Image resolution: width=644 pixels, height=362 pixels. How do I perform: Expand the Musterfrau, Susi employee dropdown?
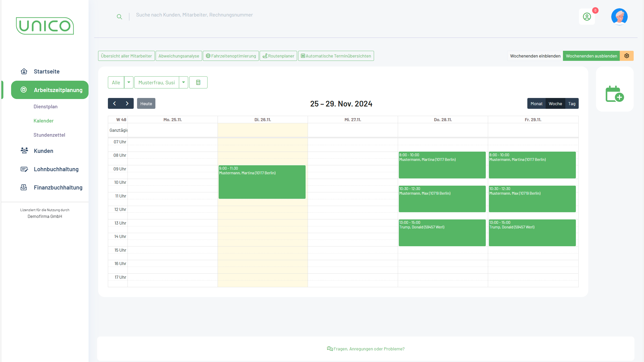183,83
